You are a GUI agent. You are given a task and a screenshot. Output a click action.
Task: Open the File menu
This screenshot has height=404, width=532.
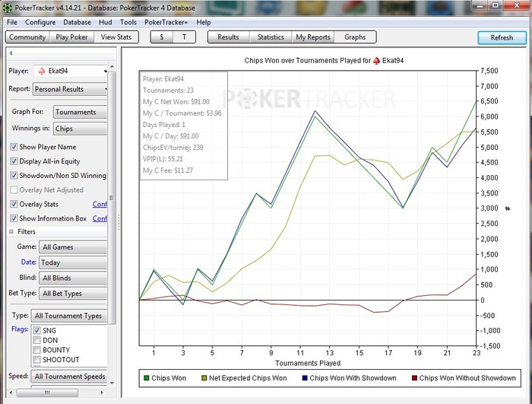[x=12, y=22]
